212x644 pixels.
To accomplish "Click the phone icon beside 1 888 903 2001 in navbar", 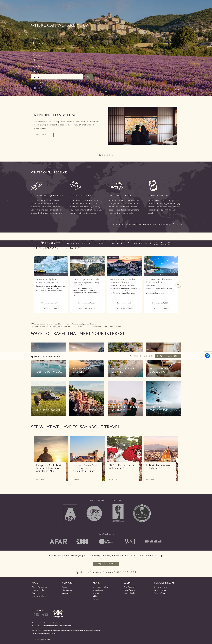I will pyautogui.click(x=151, y=243).
